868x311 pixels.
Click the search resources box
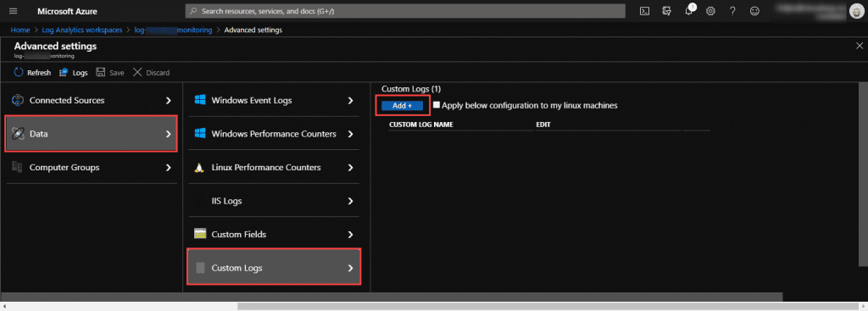[x=405, y=11]
